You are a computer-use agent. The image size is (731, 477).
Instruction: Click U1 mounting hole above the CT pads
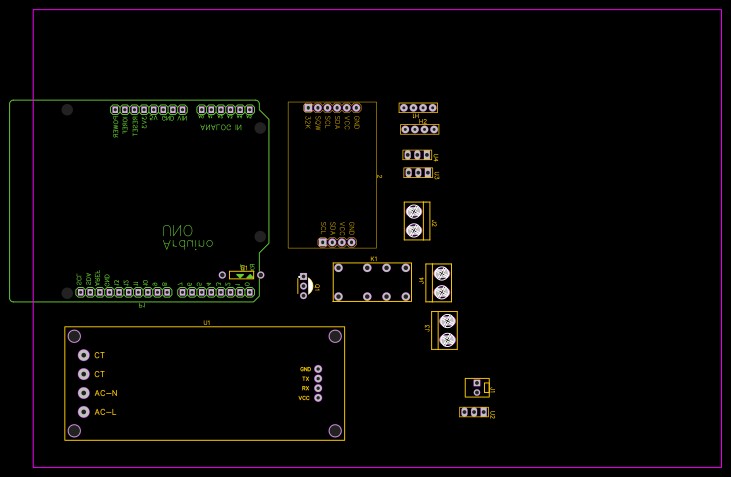coord(74,336)
